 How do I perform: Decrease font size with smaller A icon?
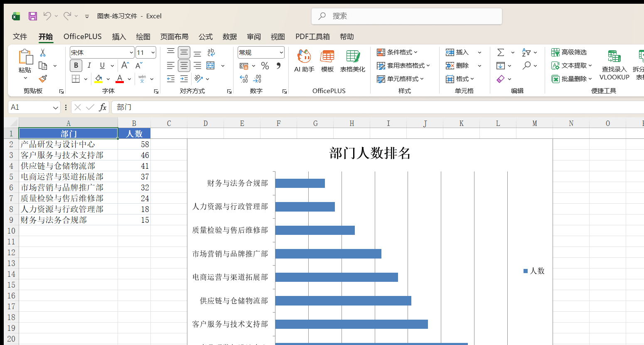pyautogui.click(x=139, y=65)
